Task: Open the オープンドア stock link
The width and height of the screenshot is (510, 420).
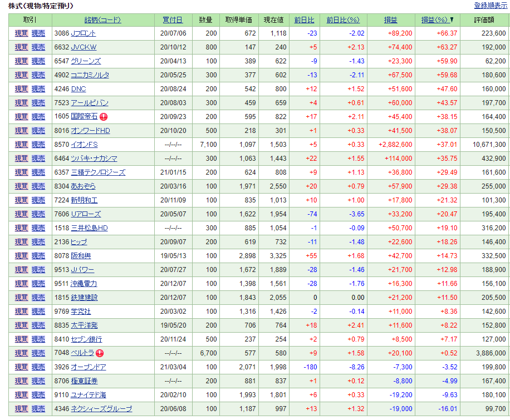Action: tap(89, 367)
